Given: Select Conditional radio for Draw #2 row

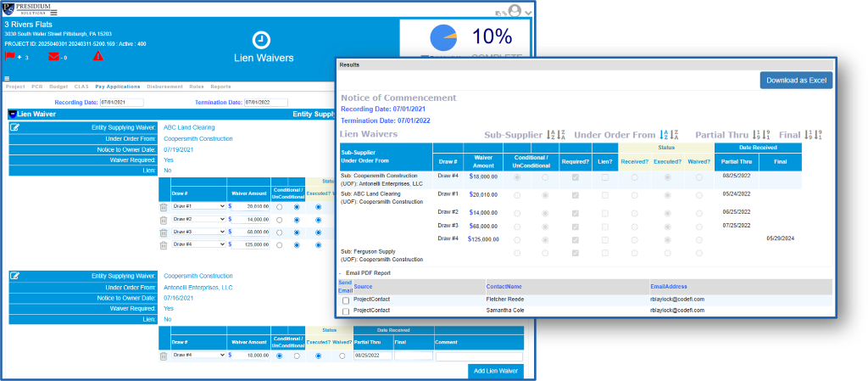Looking at the screenshot, I should click(279, 219).
